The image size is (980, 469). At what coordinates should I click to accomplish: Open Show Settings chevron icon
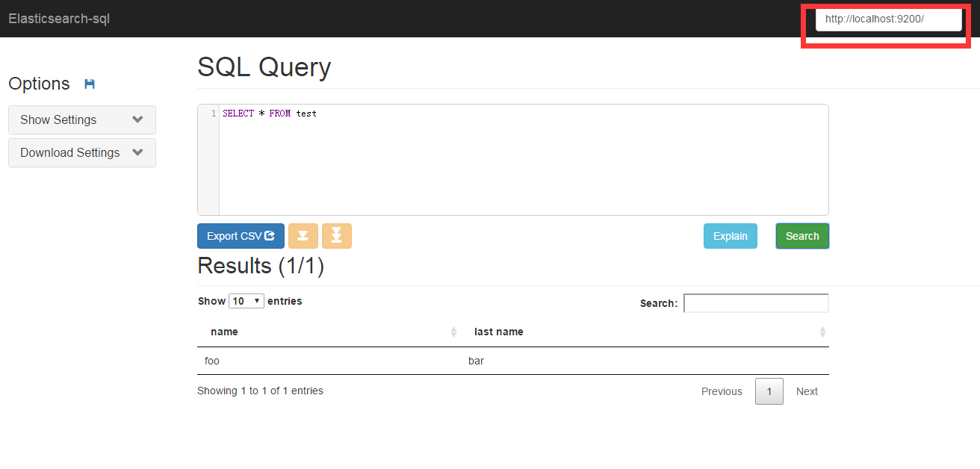click(137, 119)
